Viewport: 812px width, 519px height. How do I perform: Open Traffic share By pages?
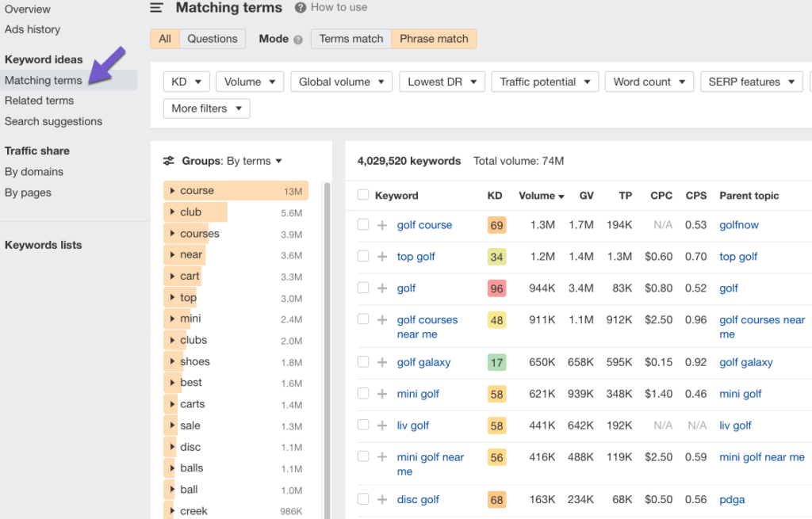[x=28, y=193]
